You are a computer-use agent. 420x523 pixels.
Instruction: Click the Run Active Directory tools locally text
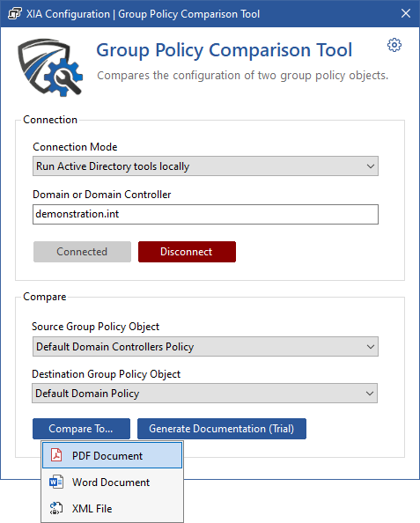pos(113,166)
